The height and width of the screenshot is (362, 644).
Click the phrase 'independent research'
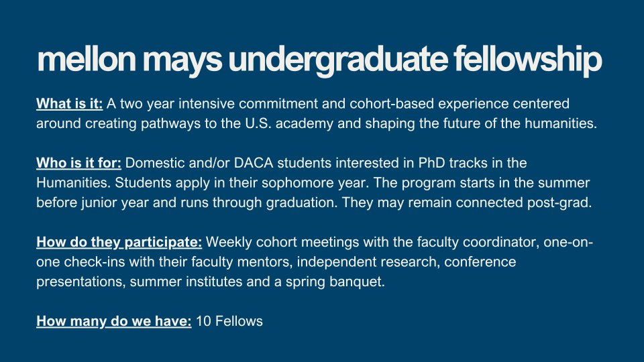pyautogui.click(x=366, y=262)
